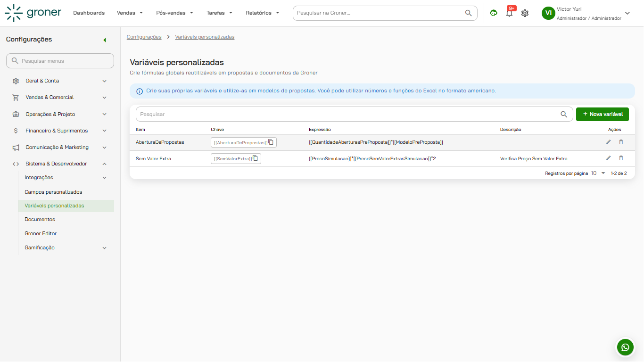Click the AberturaDePropostas item cell

160,142
